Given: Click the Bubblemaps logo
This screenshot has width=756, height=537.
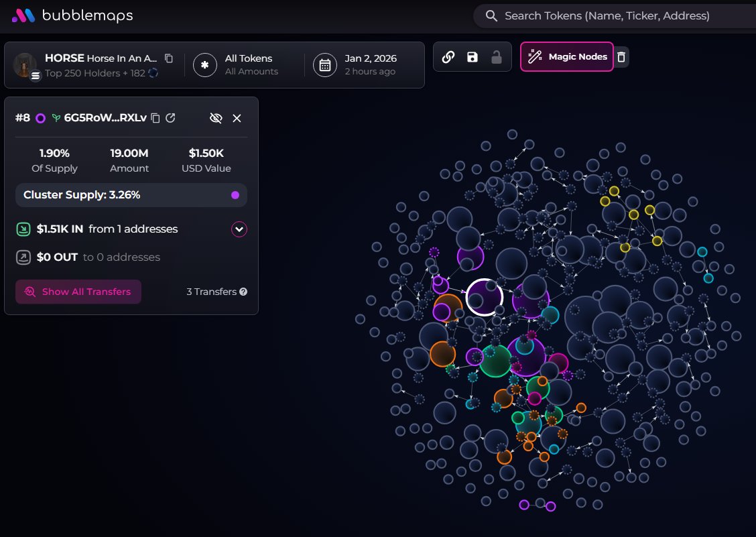Looking at the screenshot, I should coord(72,15).
